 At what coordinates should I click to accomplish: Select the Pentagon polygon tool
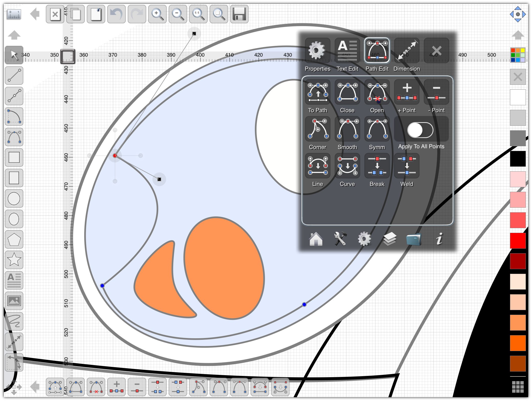[14, 239]
